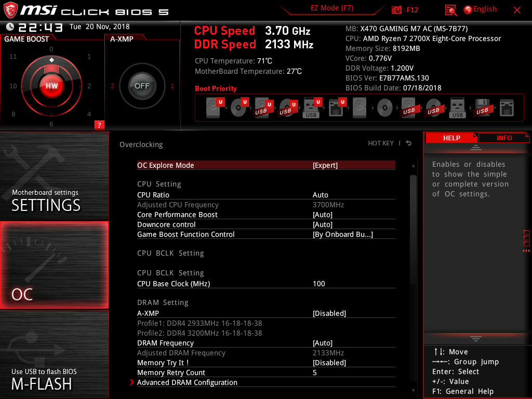
Task: Switch to the INFO tab
Action: pos(504,138)
